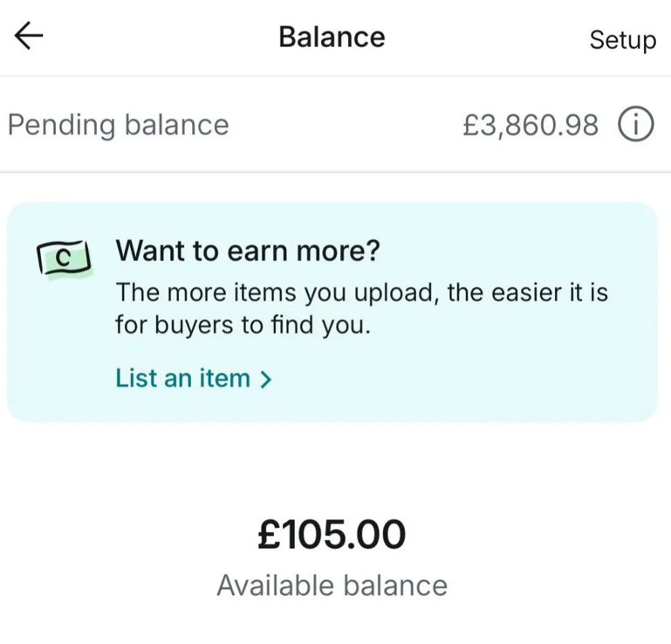This screenshot has width=671, height=644.
Task: Select the Pending balance label
Action: (x=119, y=126)
